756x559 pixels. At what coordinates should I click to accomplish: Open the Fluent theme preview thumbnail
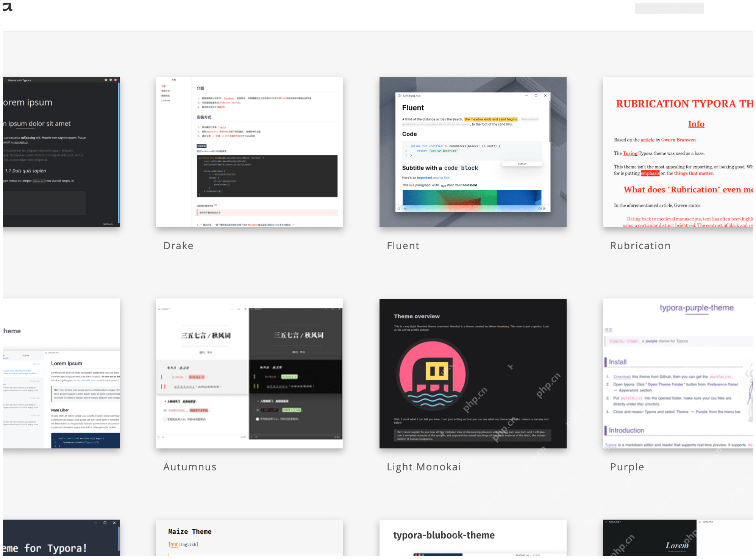point(473,152)
